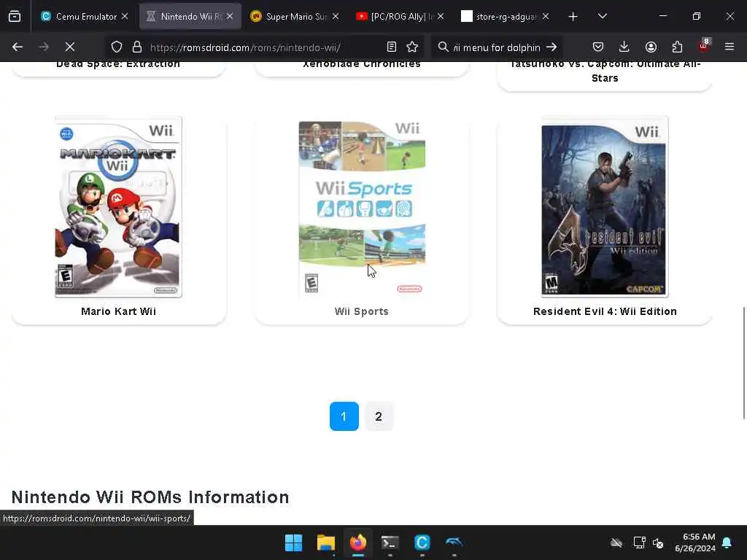Open the Dolphin emulator taskbar icon
This screenshot has height=560, width=747.
[x=454, y=542]
